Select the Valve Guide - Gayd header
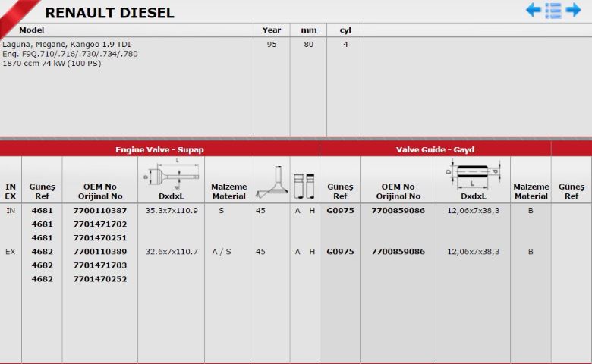The width and height of the screenshot is (592, 364). click(435, 149)
